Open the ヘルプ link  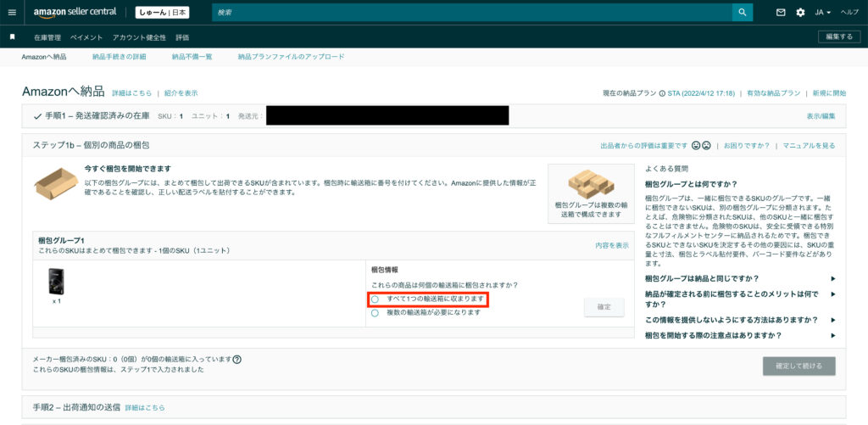[x=849, y=12]
